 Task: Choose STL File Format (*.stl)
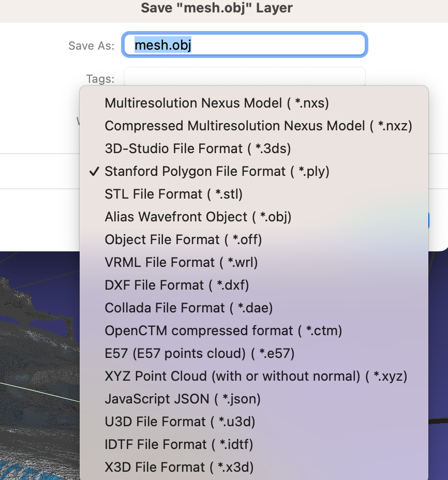(173, 194)
